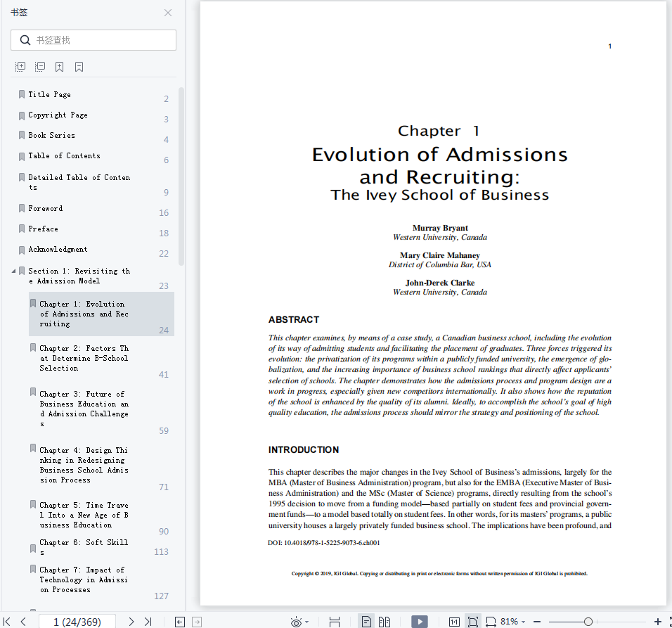Screen dimensions: 672x628
Task: Switch to two-page view
Action: [385, 622]
